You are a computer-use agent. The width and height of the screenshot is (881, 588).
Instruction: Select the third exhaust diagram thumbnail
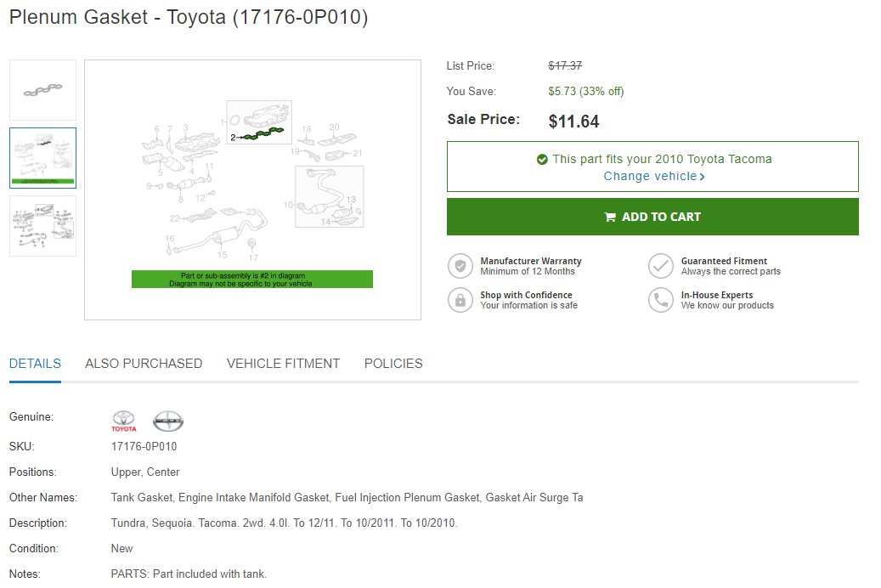point(42,226)
